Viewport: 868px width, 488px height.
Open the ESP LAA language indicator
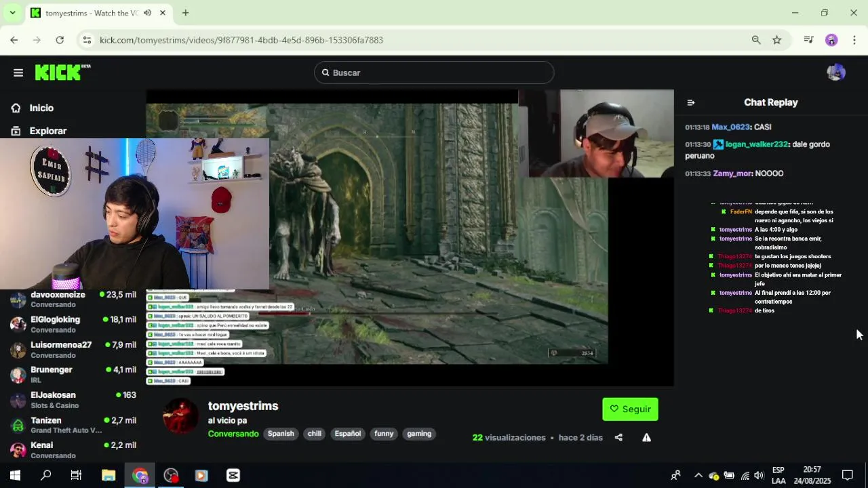(x=778, y=475)
